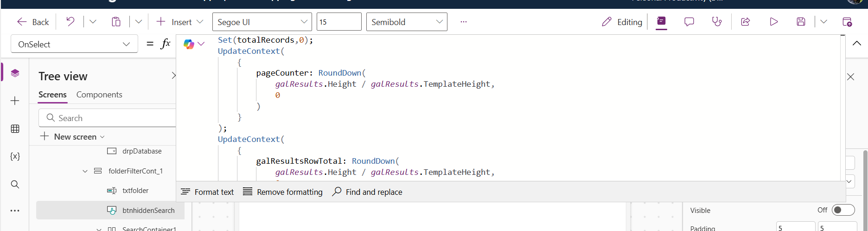Viewport: 868px width, 231px height.
Task: Toggle the Visible switch in the properties panel
Action: pos(843,210)
